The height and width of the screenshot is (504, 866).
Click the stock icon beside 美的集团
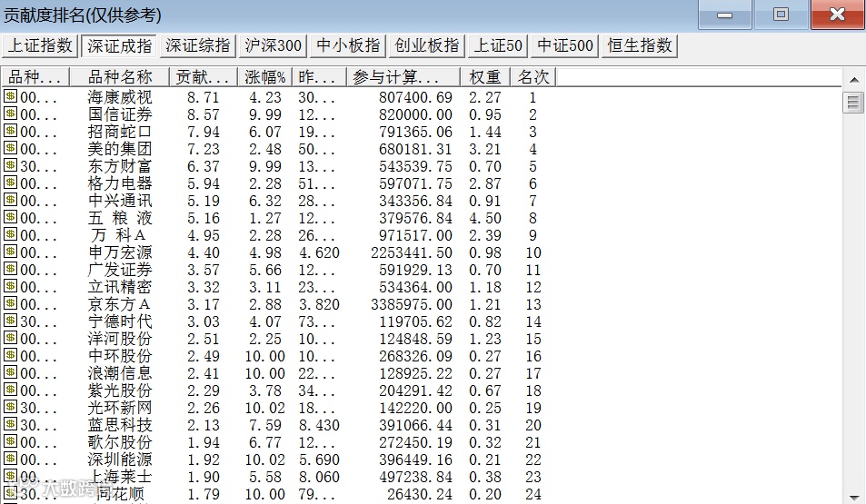(x=11, y=148)
